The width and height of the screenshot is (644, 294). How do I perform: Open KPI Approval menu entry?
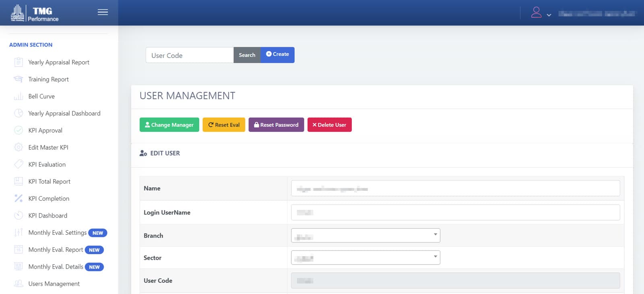[45, 130]
